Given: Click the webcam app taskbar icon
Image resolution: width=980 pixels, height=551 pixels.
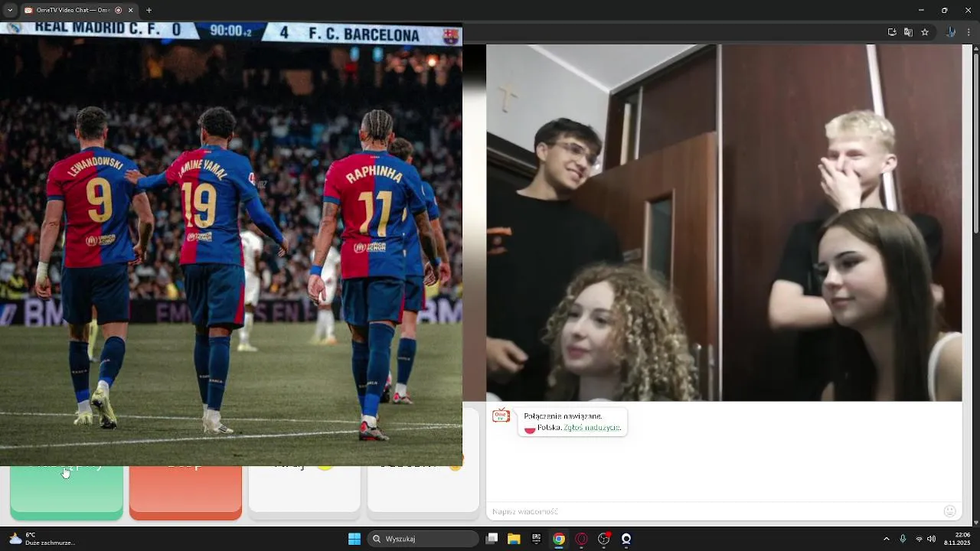Looking at the screenshot, I should [x=626, y=539].
